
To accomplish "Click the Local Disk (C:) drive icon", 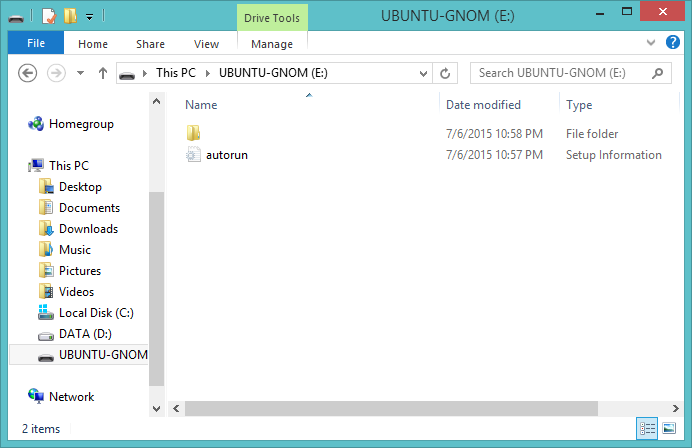I will pos(45,312).
